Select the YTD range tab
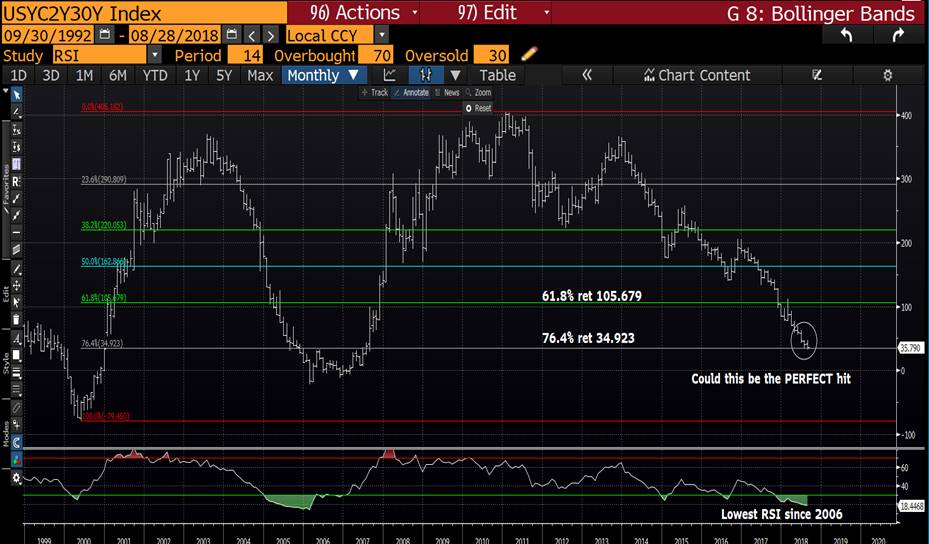929x544 pixels. click(155, 75)
